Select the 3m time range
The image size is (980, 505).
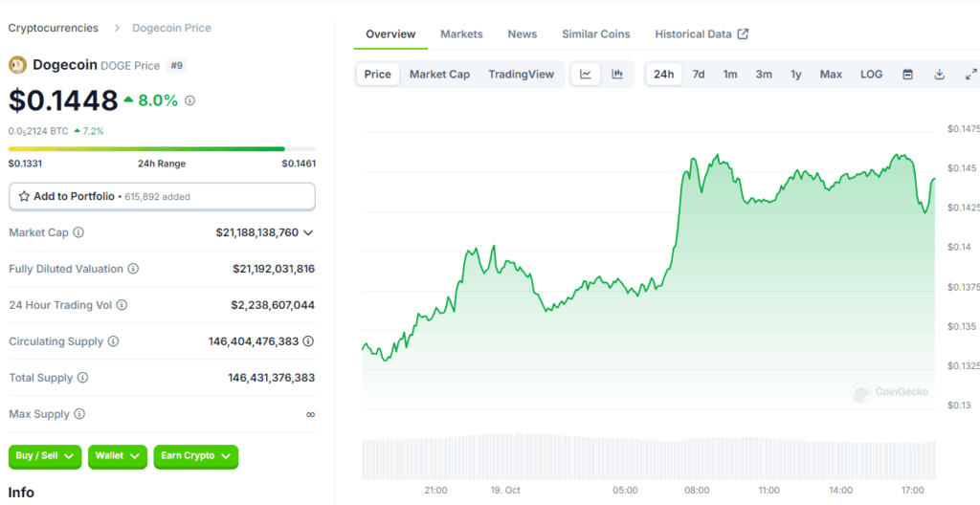pos(764,75)
